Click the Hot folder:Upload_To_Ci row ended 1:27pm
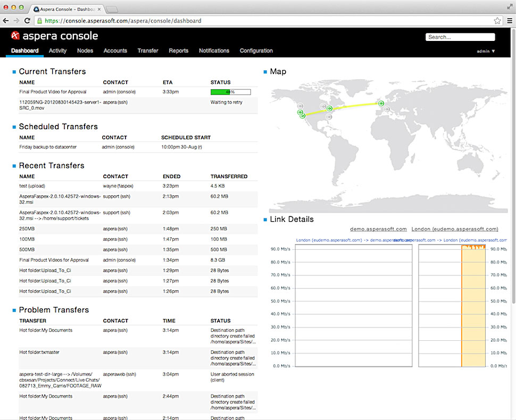516x420 pixels. click(x=138, y=281)
